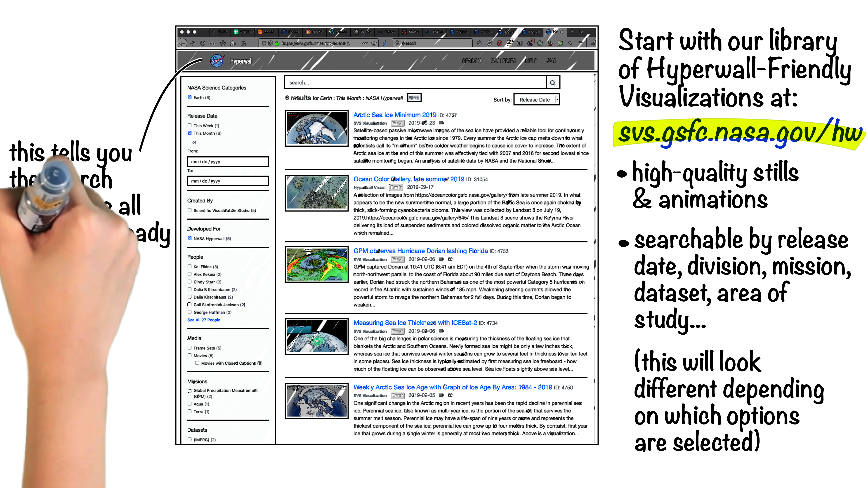The image size is (868, 488).
Task: Open the history clock icon in toolbar
Action: point(223,43)
